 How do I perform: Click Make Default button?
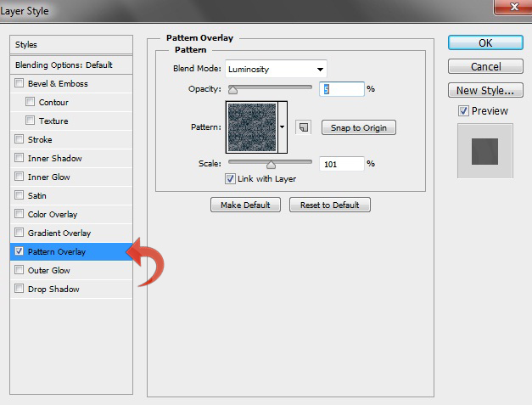coord(245,205)
